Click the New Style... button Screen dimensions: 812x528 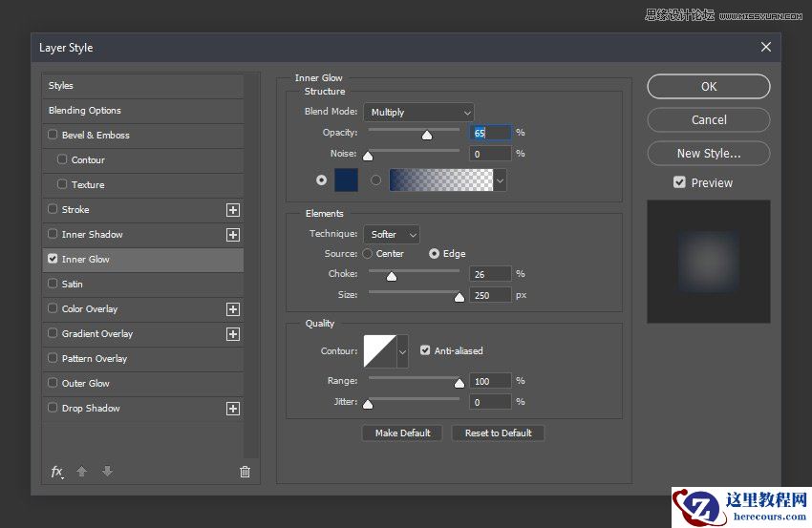coord(708,153)
